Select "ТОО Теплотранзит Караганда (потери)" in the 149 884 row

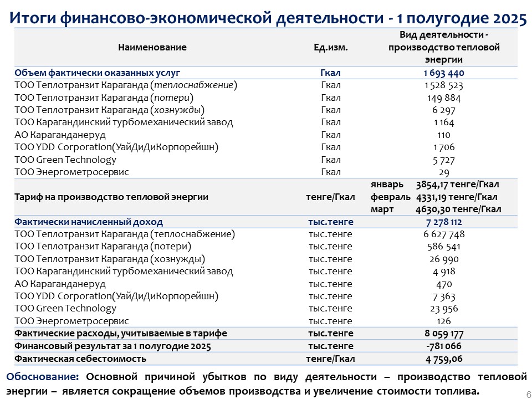104,98
